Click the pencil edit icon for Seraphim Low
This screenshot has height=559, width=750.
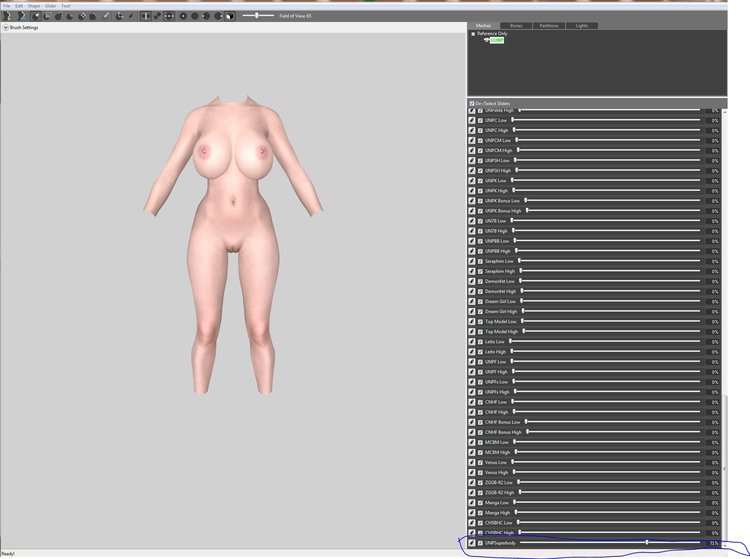[x=472, y=261]
